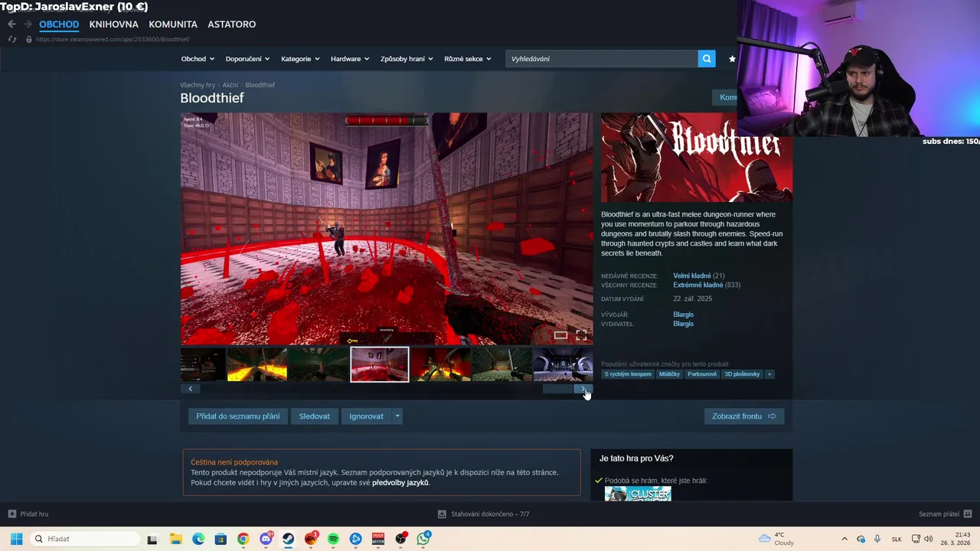
Task: Open Spotify from the taskbar
Action: [x=333, y=539]
